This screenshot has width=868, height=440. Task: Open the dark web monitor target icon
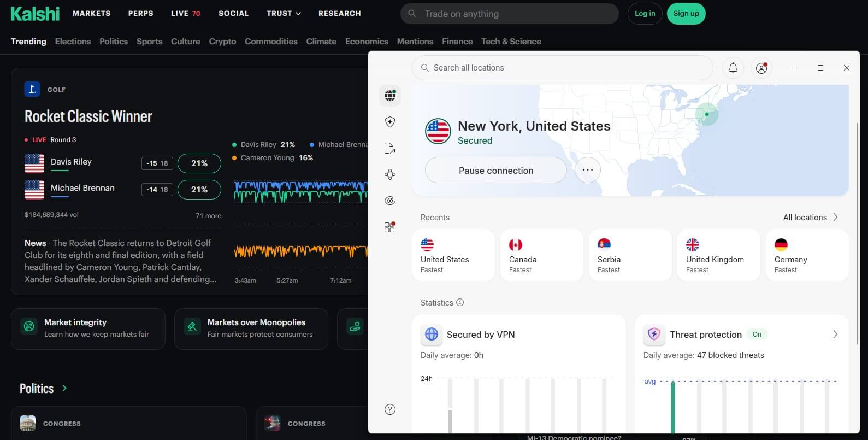tap(390, 201)
